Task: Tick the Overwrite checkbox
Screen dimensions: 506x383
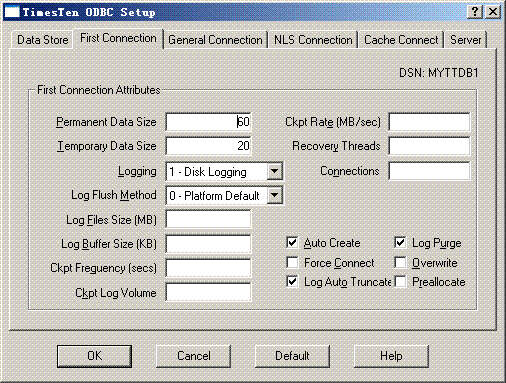Action: pyautogui.click(x=400, y=262)
